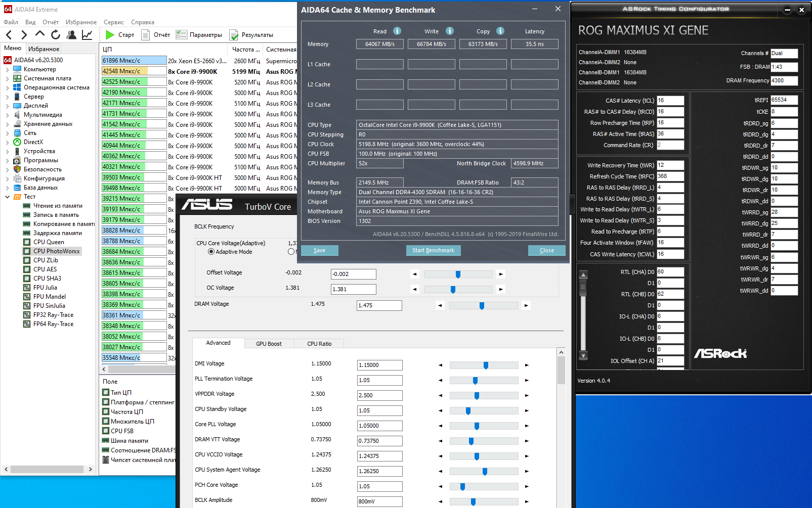This screenshot has height=508, width=812.
Task: Decrease OC Voltage with the left arrow
Action: click(415, 290)
